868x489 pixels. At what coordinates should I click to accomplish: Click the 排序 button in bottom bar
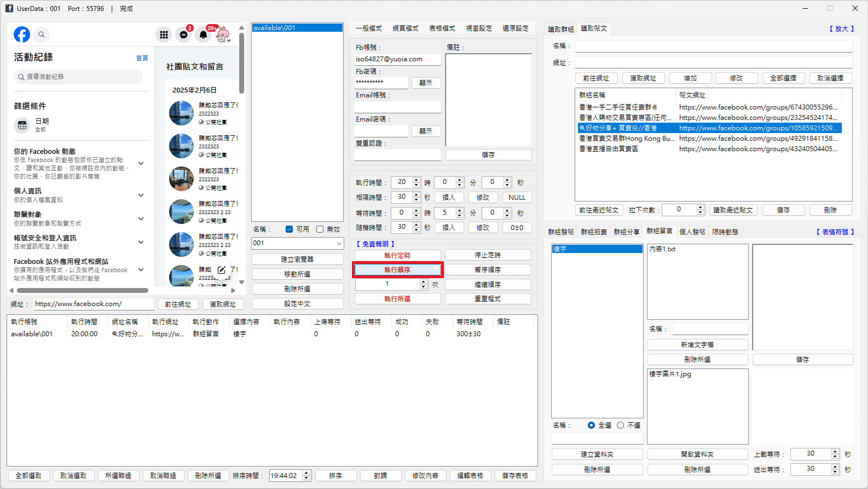pyautogui.click(x=335, y=476)
